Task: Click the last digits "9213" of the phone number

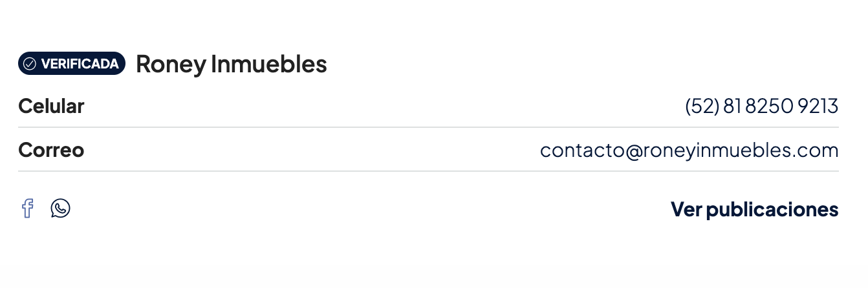Action: coord(818,106)
